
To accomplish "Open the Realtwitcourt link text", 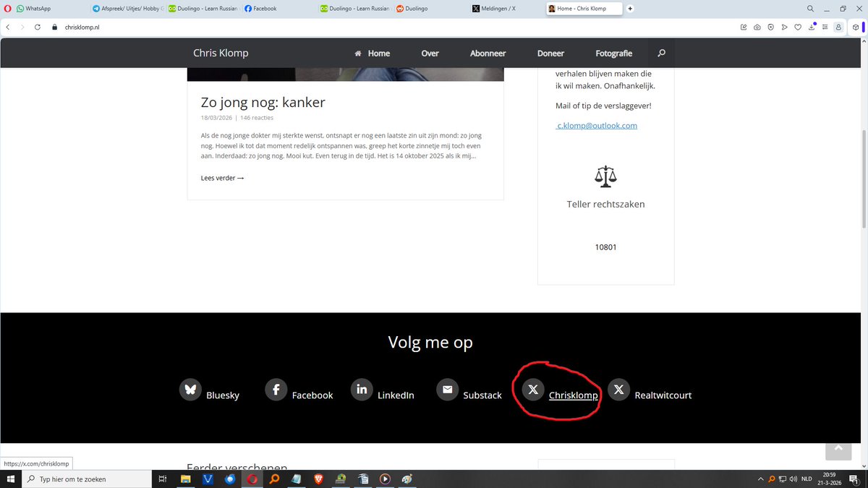I will pos(663,395).
